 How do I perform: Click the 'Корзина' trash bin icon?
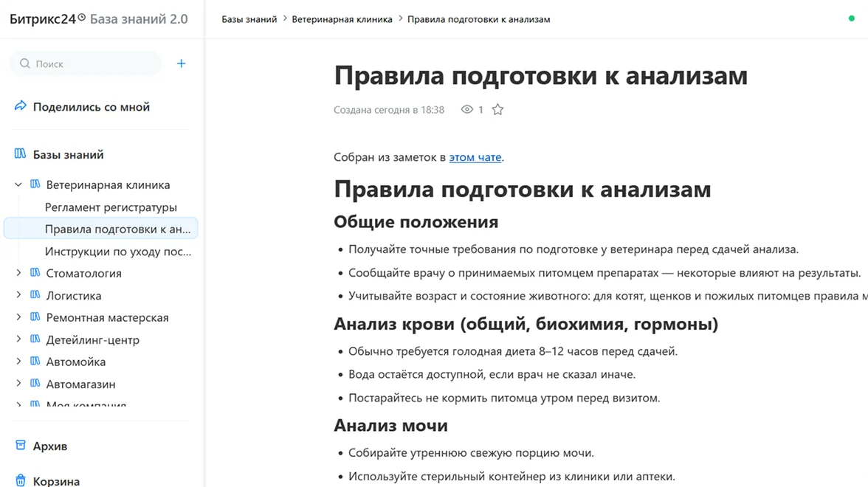pyautogui.click(x=21, y=480)
